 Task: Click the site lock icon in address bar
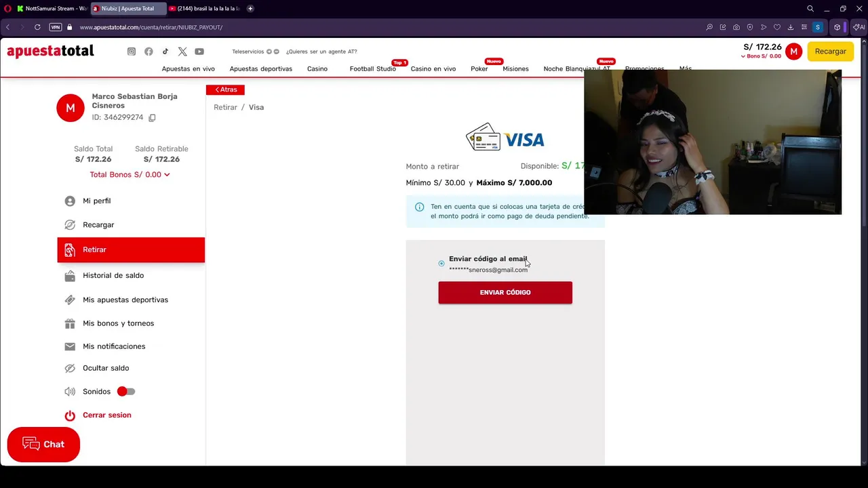click(70, 27)
